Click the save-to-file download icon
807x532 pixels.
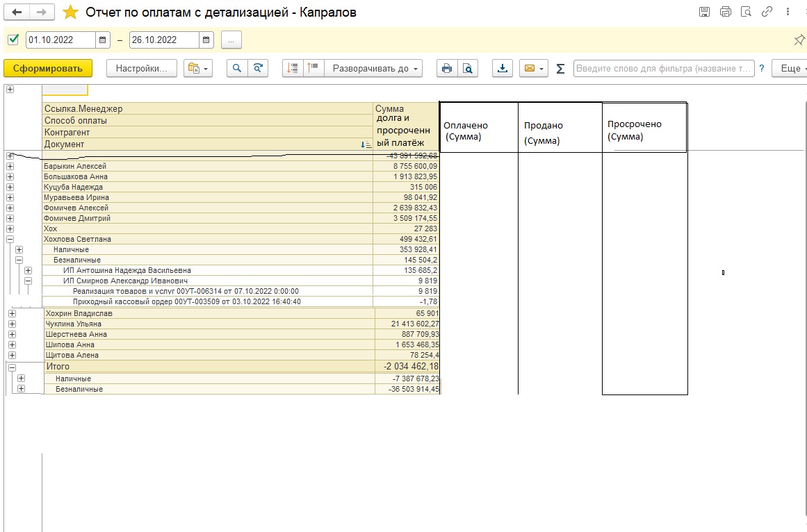tap(503, 69)
